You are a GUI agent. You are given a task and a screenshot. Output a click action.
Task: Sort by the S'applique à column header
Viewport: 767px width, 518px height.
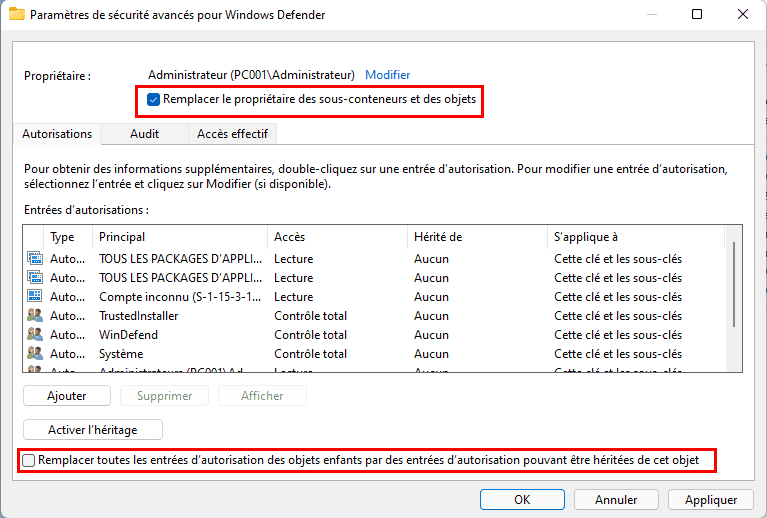pyautogui.click(x=635, y=237)
